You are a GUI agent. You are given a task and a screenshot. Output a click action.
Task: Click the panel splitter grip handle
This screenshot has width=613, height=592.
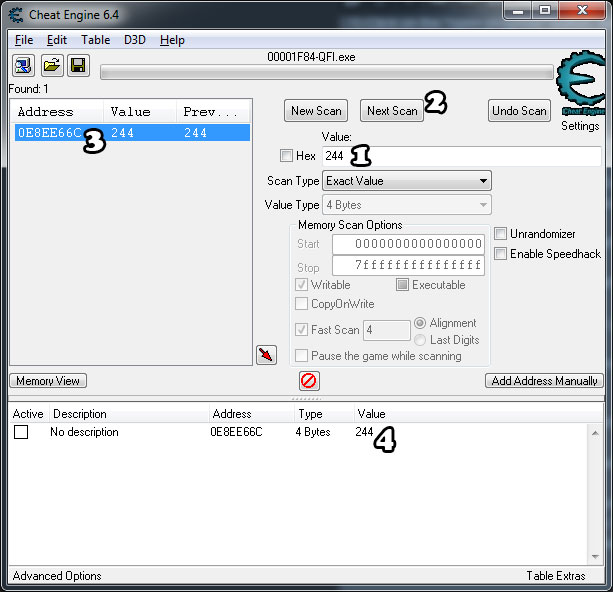(306, 398)
